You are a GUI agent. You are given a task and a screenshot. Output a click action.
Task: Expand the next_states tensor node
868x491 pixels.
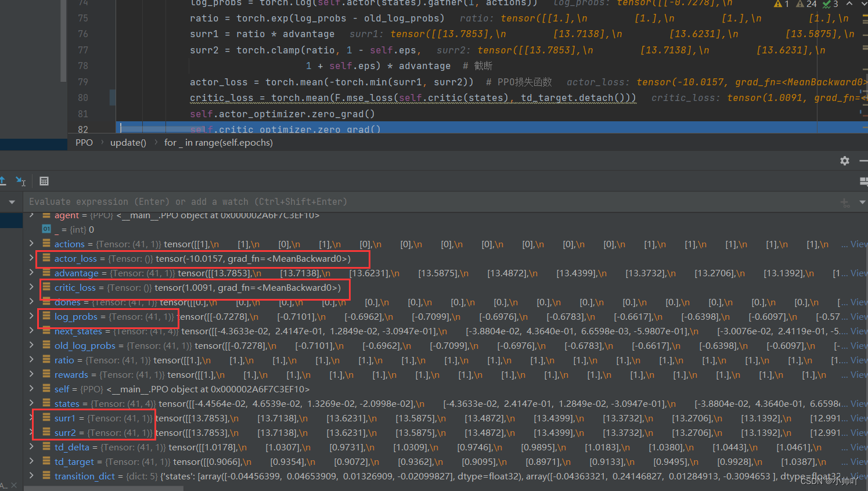pos(31,331)
